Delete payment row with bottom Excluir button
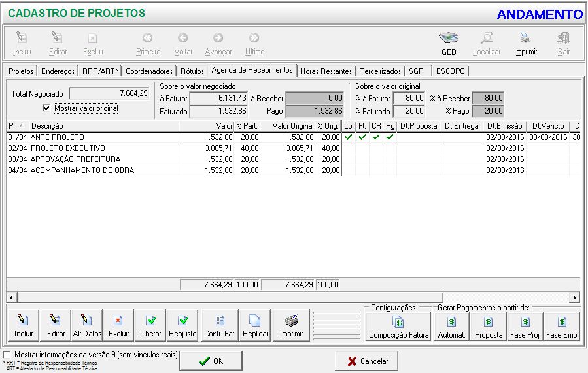588x373 pixels. click(x=118, y=325)
